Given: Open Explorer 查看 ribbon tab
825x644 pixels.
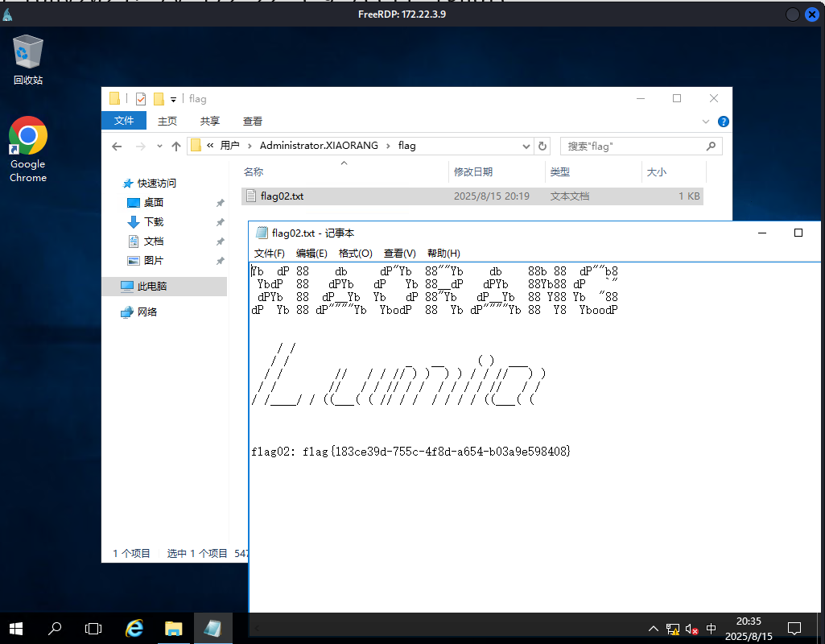Looking at the screenshot, I should tap(253, 121).
